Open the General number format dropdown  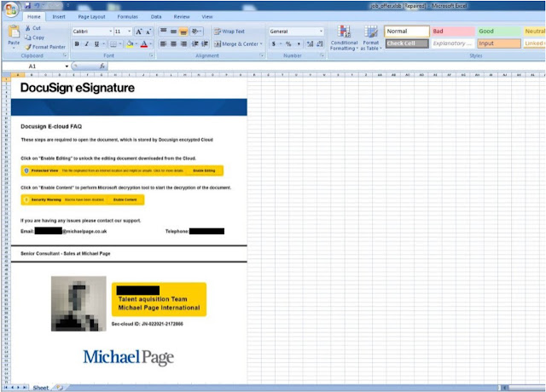[321, 32]
